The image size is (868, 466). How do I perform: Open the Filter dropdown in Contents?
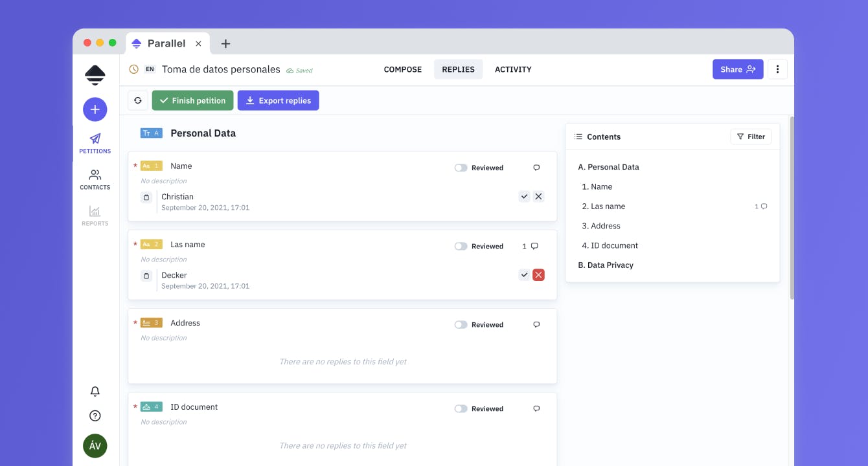click(751, 137)
